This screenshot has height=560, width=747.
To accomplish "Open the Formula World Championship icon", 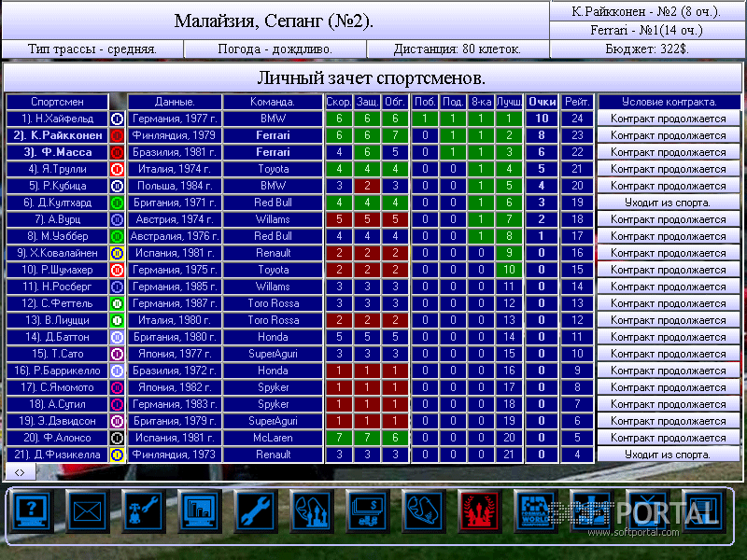I will [x=536, y=511].
